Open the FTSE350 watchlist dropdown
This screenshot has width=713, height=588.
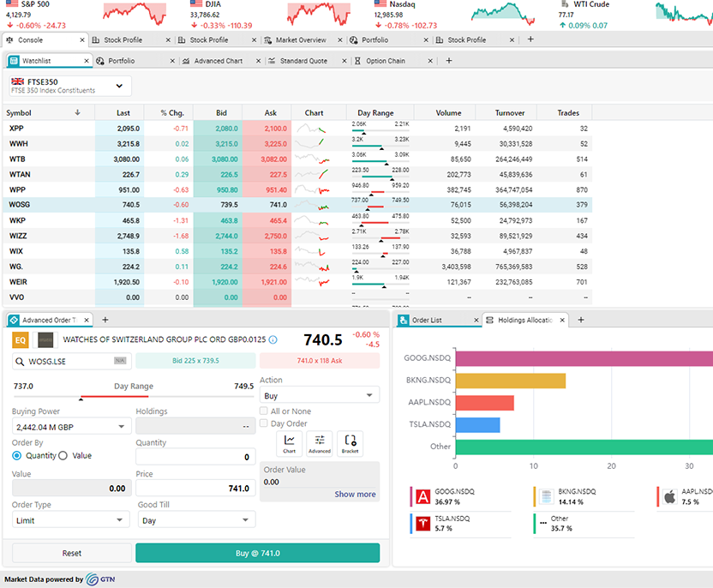70,86
